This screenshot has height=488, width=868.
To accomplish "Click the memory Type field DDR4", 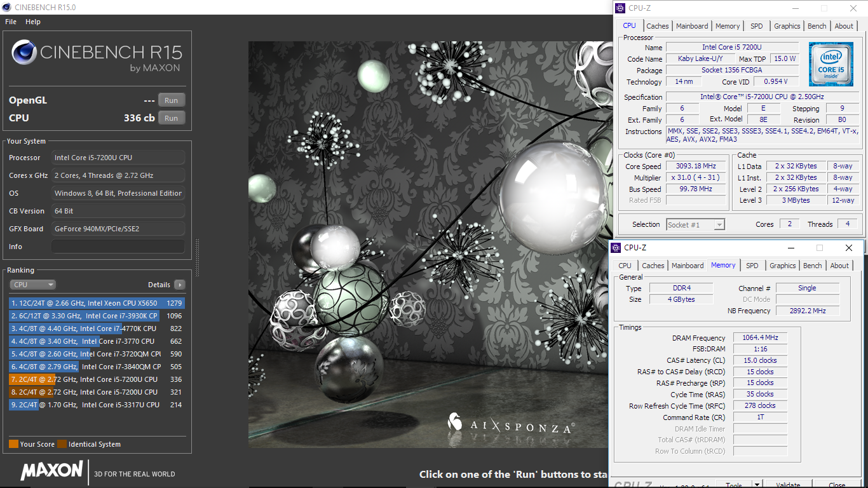I will coord(681,288).
